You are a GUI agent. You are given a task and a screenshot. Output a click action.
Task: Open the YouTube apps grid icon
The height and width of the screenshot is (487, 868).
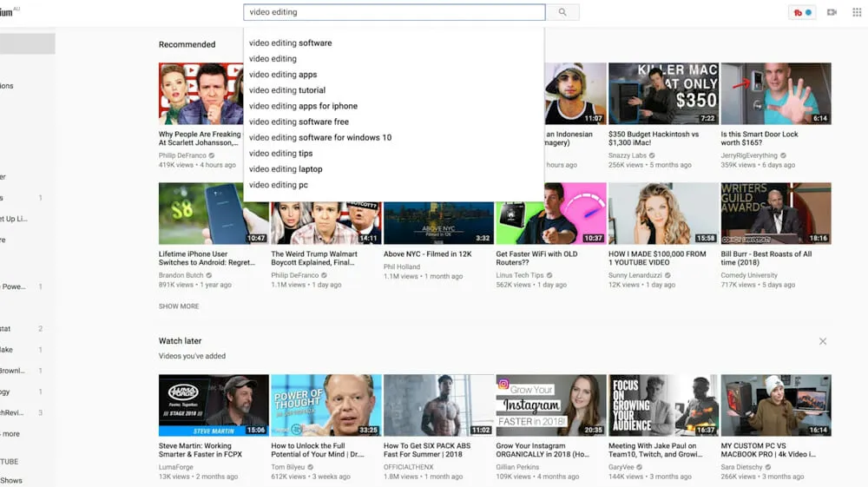tap(857, 12)
